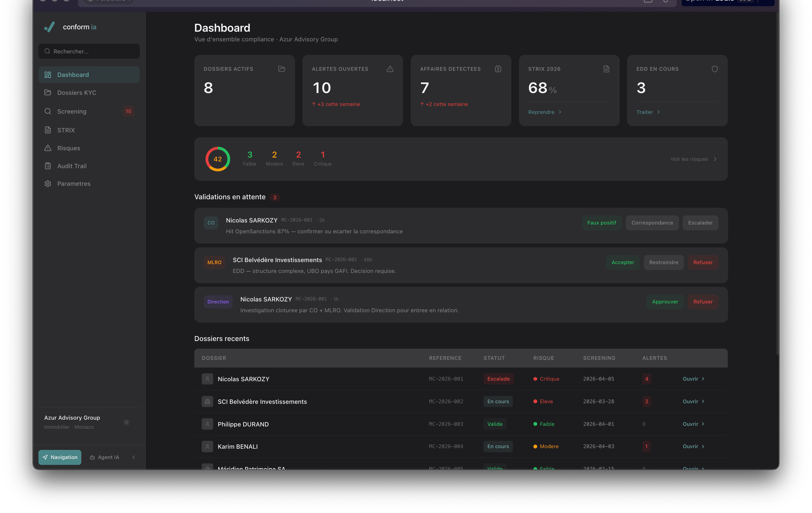The width and height of the screenshot is (812, 513).
Task: Open Parametres via the gear icon
Action: [48, 183]
